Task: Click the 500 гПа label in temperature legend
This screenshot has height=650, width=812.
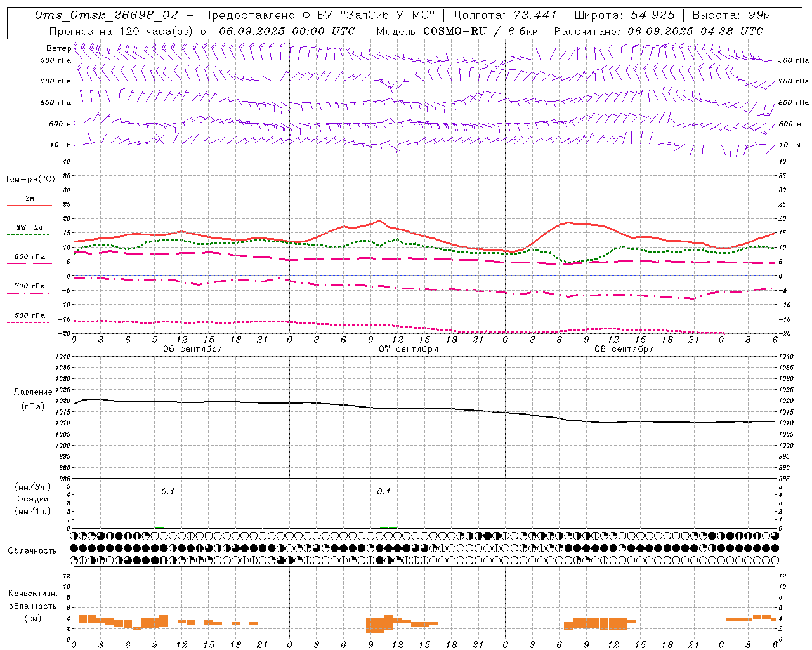Action: tap(30, 315)
